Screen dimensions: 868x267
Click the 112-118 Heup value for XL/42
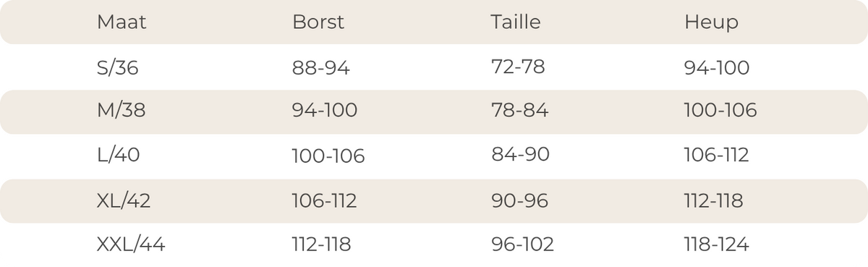(714, 200)
